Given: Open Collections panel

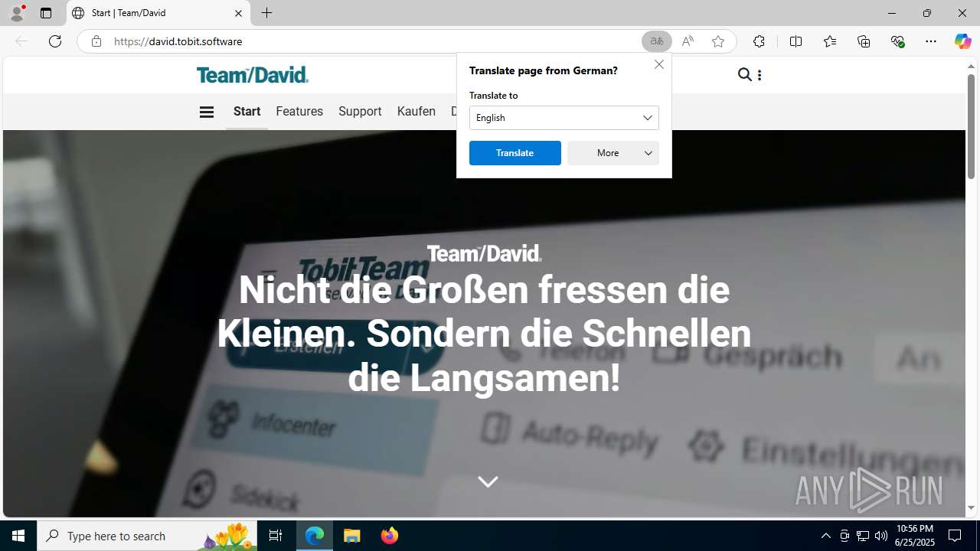Looking at the screenshot, I should point(864,41).
